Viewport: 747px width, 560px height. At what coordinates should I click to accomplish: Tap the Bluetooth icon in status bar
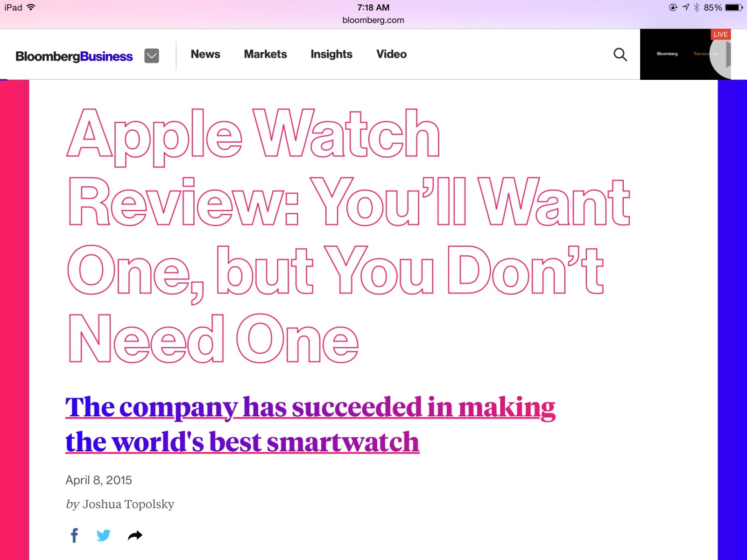[x=697, y=7]
